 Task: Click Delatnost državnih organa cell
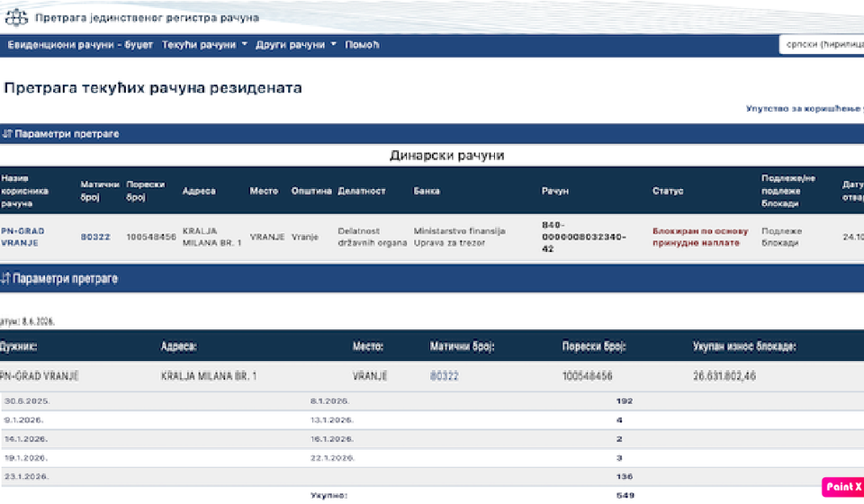(372, 237)
